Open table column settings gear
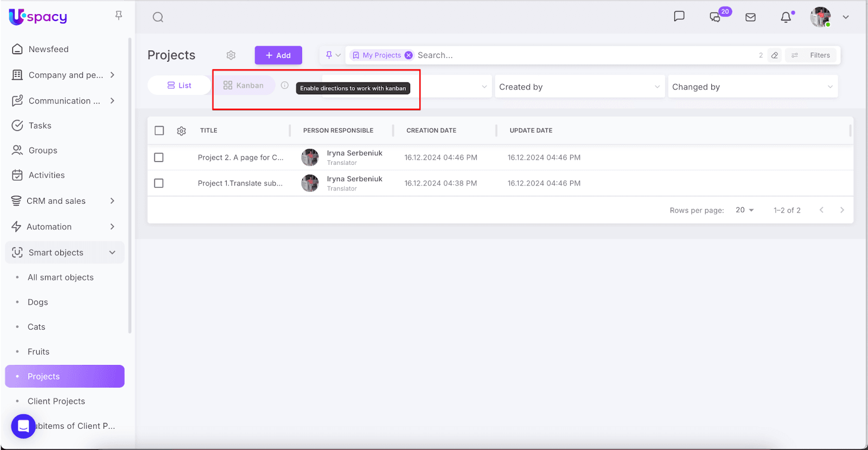This screenshot has height=450, width=868. coord(181,131)
